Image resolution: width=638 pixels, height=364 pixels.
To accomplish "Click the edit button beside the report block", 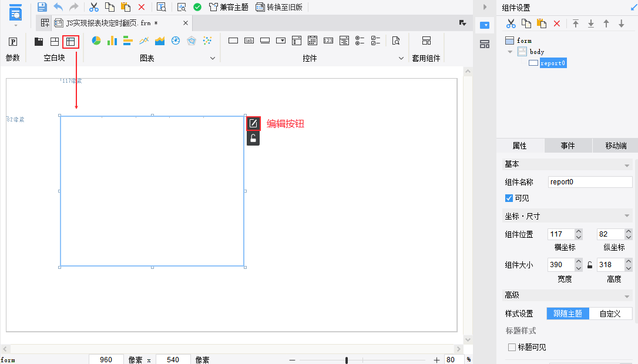I will coord(253,123).
